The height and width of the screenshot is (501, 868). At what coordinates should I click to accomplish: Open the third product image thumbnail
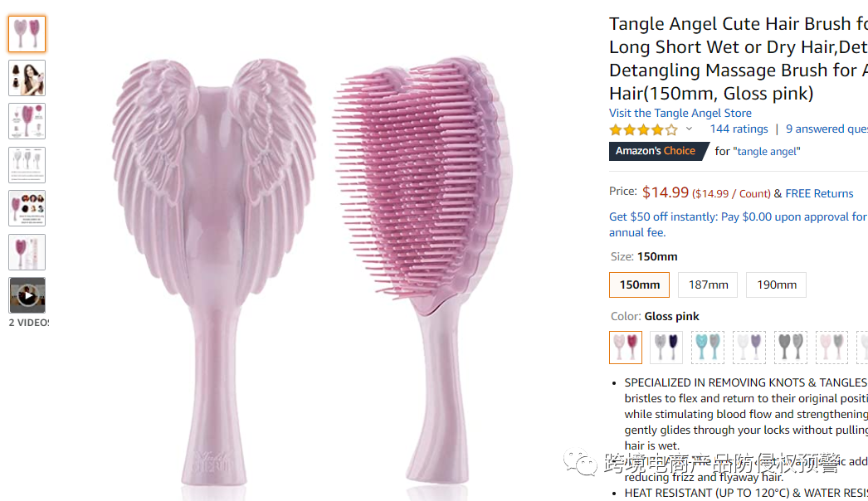(27, 121)
